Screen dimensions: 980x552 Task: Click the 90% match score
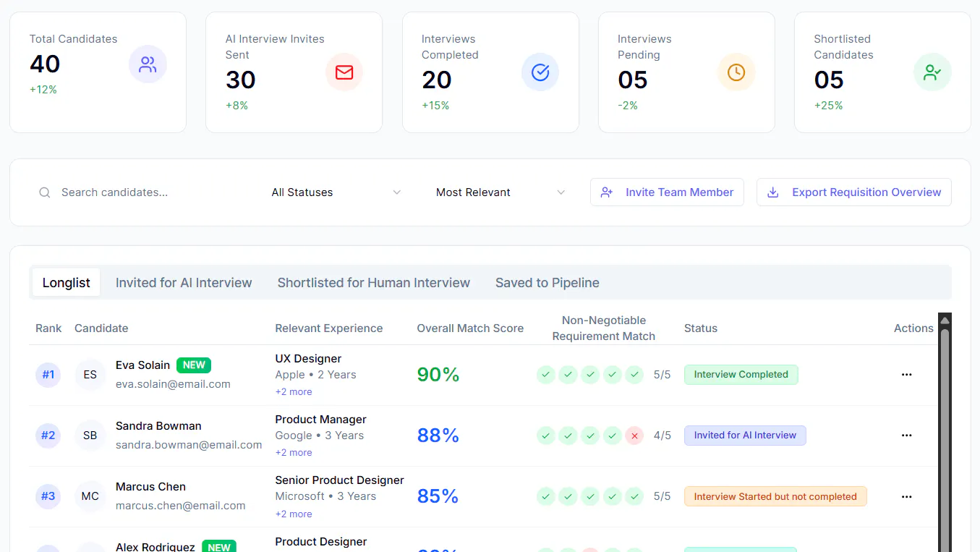[438, 375]
